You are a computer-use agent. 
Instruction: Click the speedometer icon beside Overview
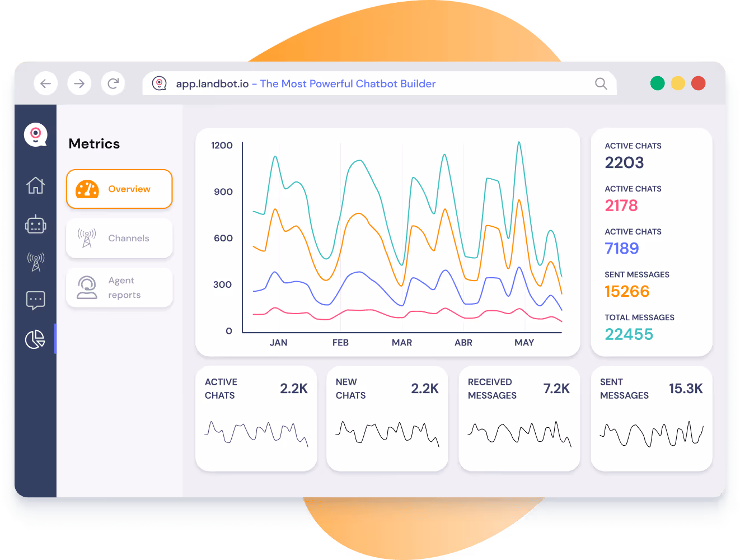click(x=87, y=189)
